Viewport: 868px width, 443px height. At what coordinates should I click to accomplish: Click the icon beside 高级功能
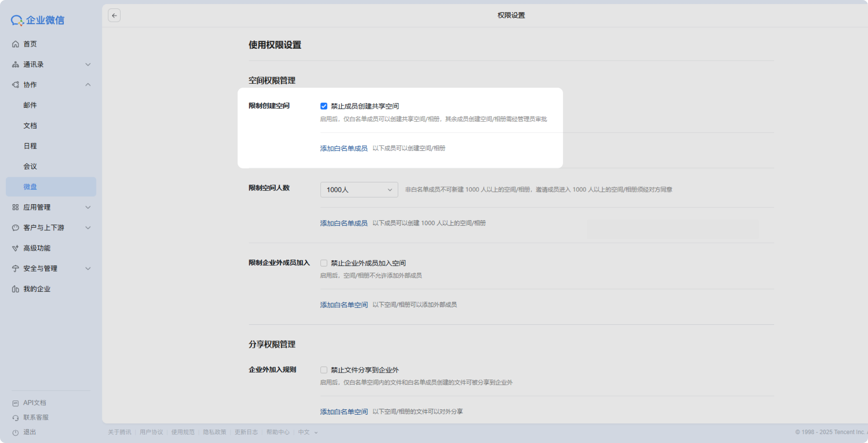16,248
